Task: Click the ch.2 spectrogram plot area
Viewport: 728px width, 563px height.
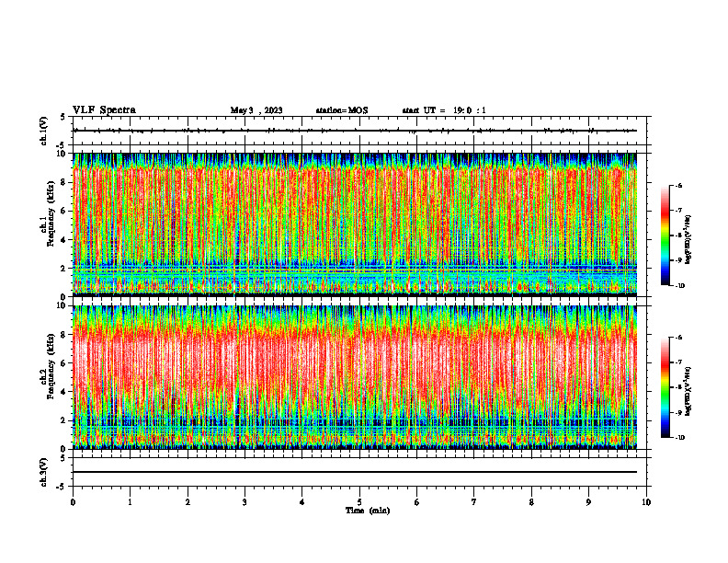Action: pyautogui.click(x=355, y=377)
